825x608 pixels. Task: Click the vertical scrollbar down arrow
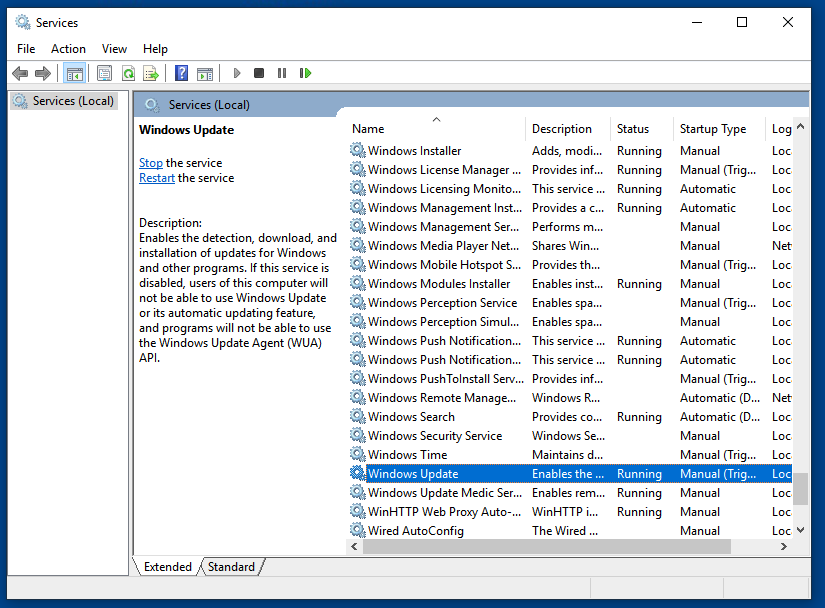(800, 530)
